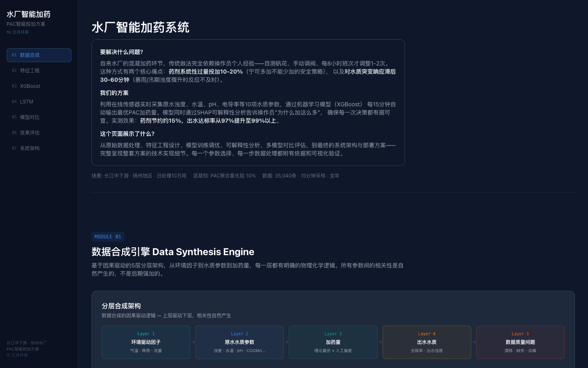Click the sidebar title 水厂智能加药

[28, 14]
